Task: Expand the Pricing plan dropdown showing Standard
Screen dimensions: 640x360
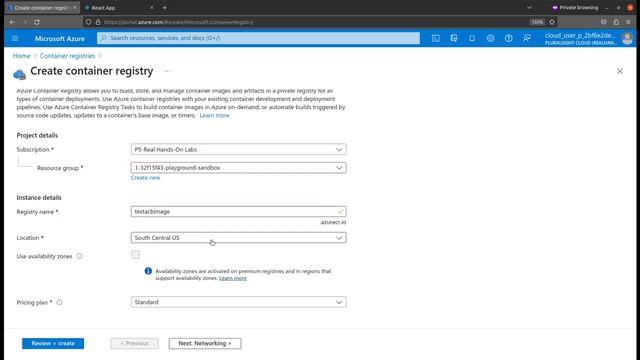Action: click(x=238, y=302)
